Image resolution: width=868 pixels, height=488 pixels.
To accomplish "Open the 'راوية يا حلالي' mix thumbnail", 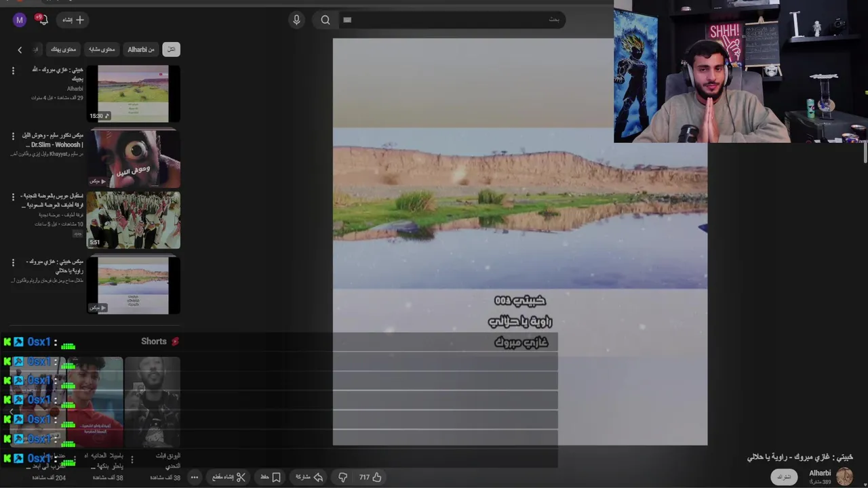I will coord(134,285).
